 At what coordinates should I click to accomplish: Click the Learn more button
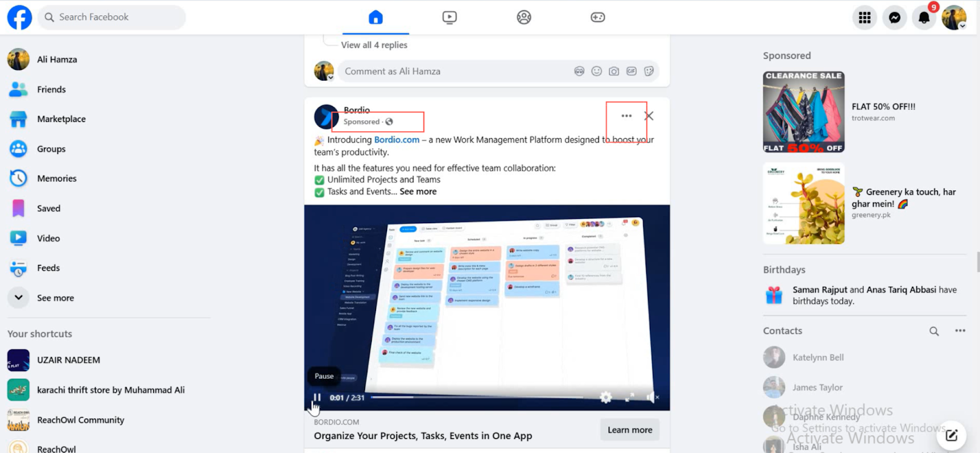pos(630,430)
